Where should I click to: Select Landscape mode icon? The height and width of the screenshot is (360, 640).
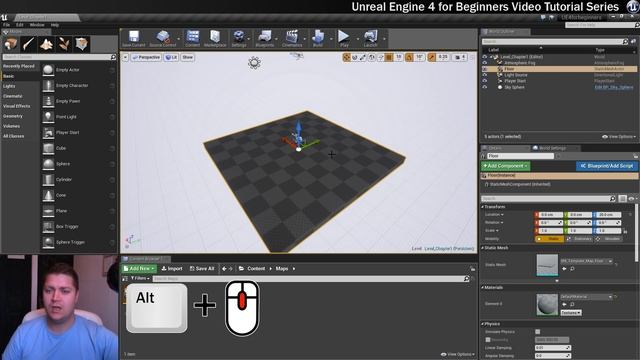coord(46,44)
